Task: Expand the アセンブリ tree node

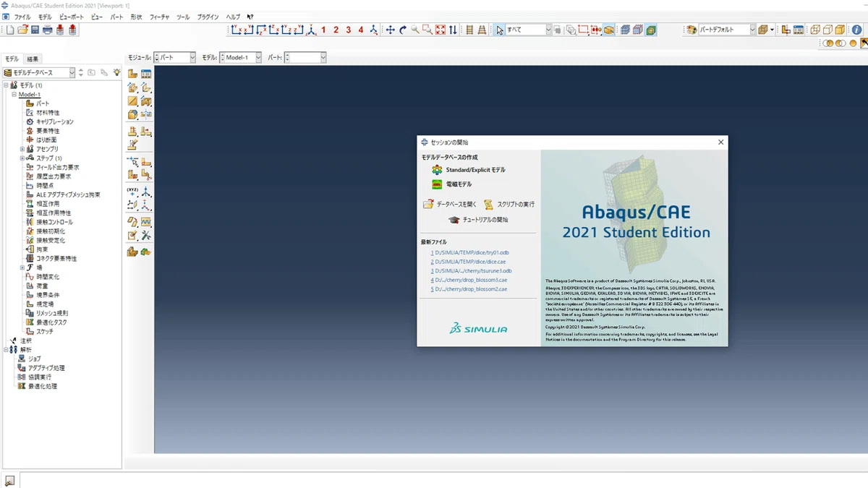Action: coord(22,149)
